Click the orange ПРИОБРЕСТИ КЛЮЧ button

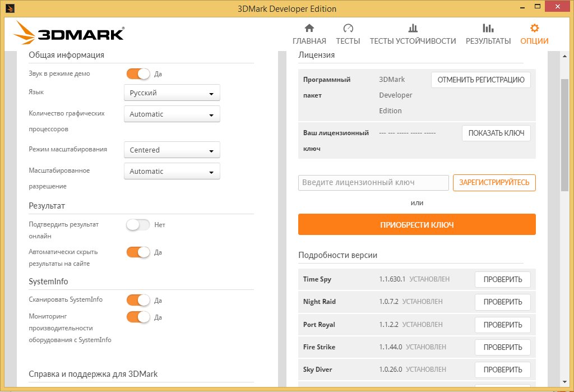417,224
